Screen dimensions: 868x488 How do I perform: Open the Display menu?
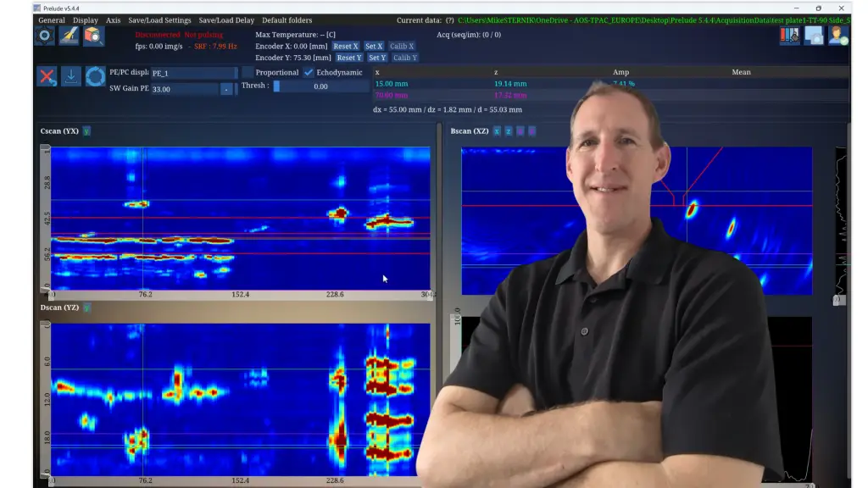point(85,20)
